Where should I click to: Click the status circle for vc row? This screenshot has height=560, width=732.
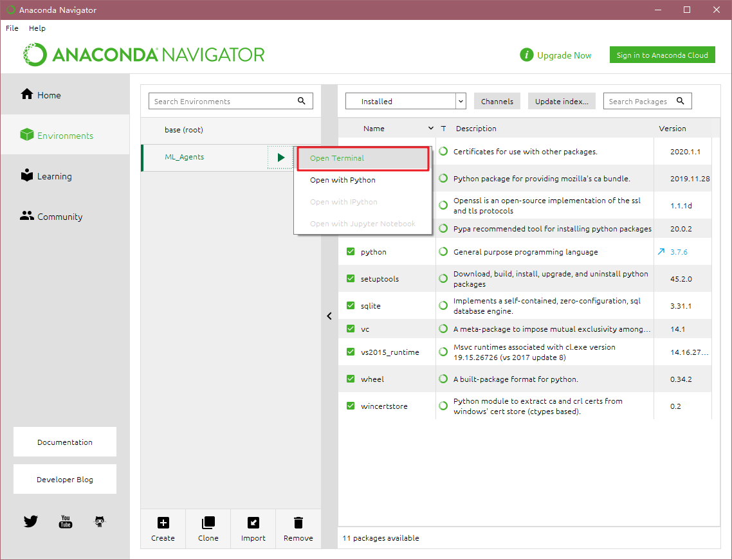tap(443, 329)
